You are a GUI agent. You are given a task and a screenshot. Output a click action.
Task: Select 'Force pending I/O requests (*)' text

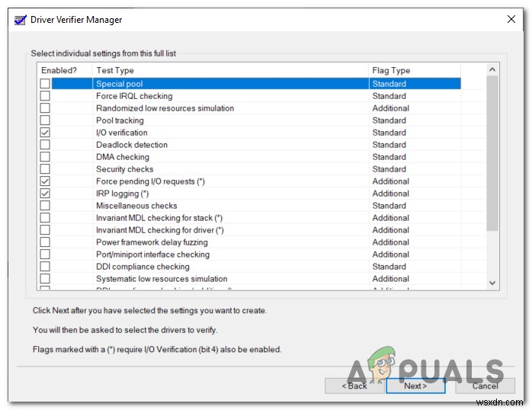[150, 181]
